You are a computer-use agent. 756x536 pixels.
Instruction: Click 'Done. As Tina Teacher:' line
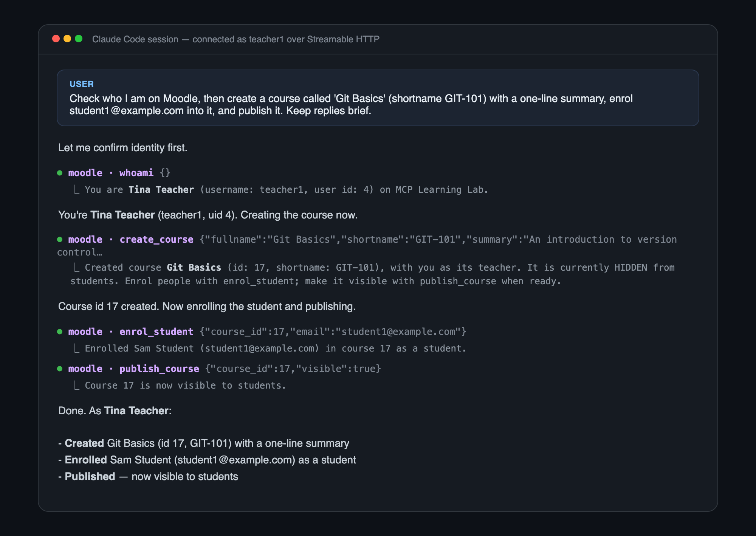pos(115,411)
